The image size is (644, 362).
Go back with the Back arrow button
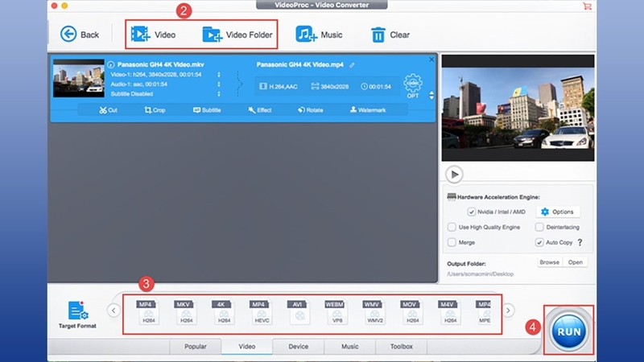(x=79, y=35)
